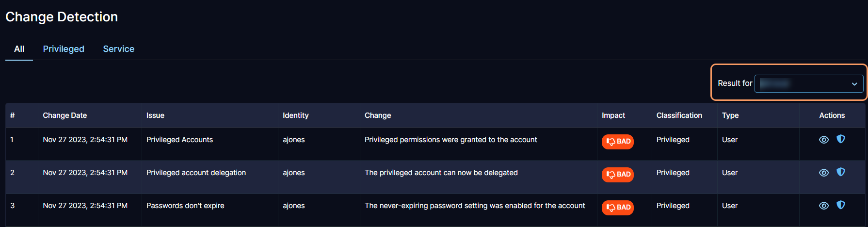Click the eye icon in row 1

pyautogui.click(x=823, y=140)
